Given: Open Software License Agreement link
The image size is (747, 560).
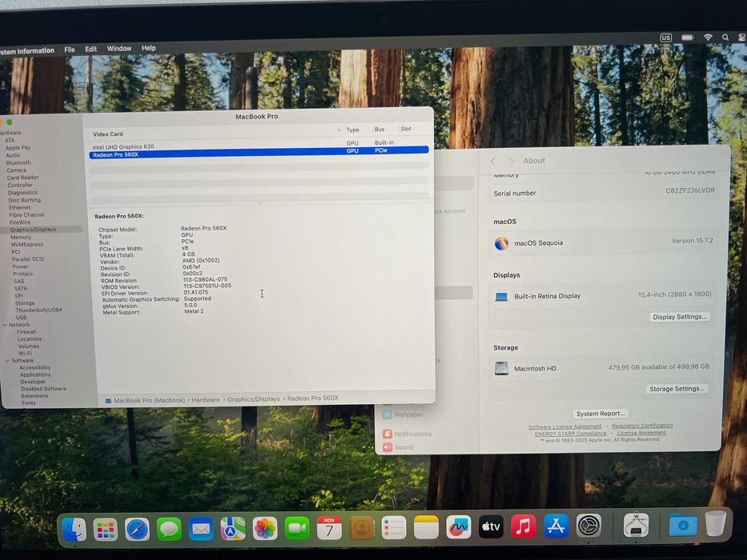Looking at the screenshot, I should [x=564, y=426].
